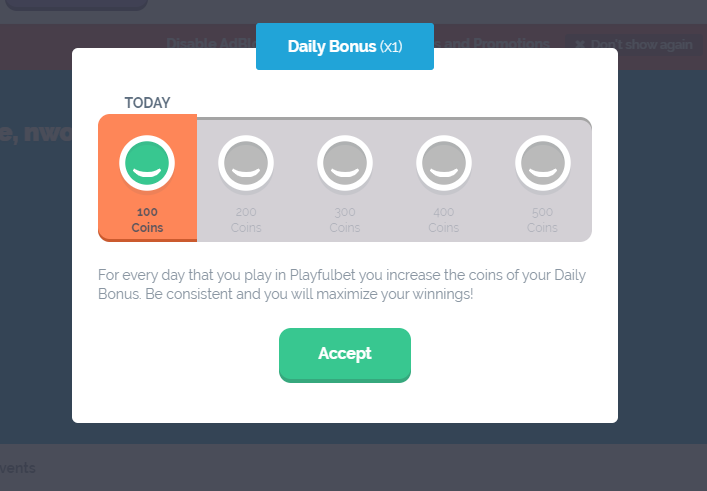Click the partially hidden events heading
The image size is (707, 491).
18,469
